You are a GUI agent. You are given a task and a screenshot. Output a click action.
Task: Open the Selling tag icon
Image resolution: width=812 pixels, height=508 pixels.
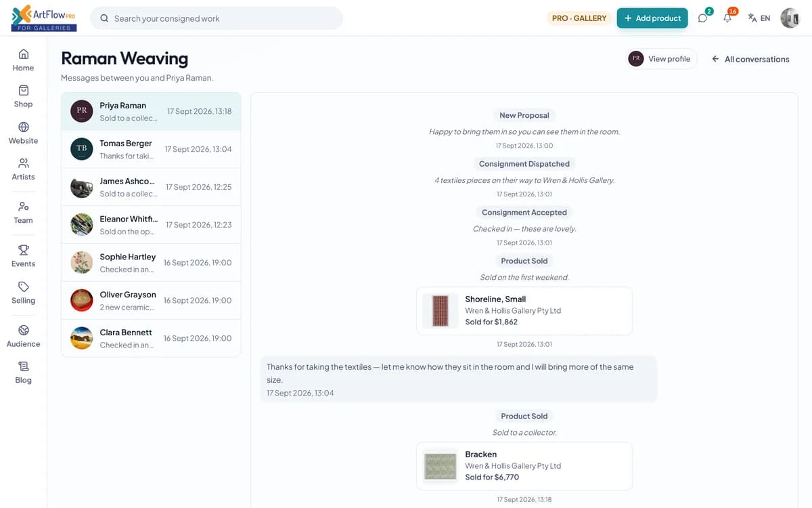point(23,287)
